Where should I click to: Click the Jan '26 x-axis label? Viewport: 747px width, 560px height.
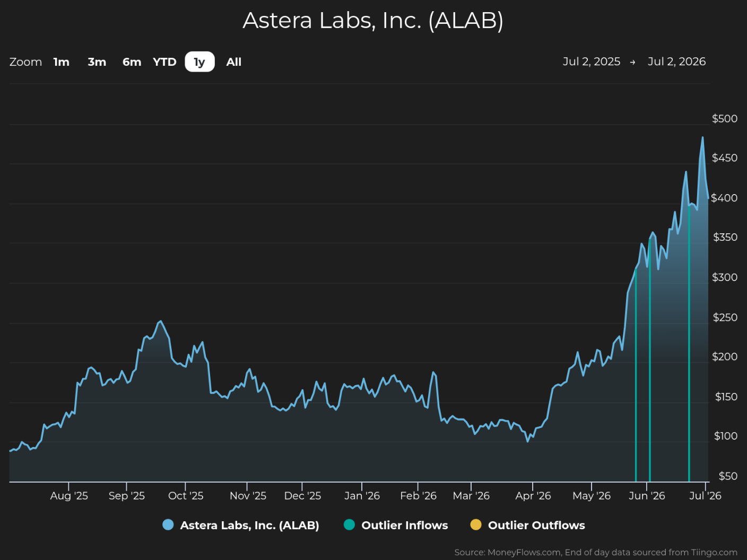point(362,496)
